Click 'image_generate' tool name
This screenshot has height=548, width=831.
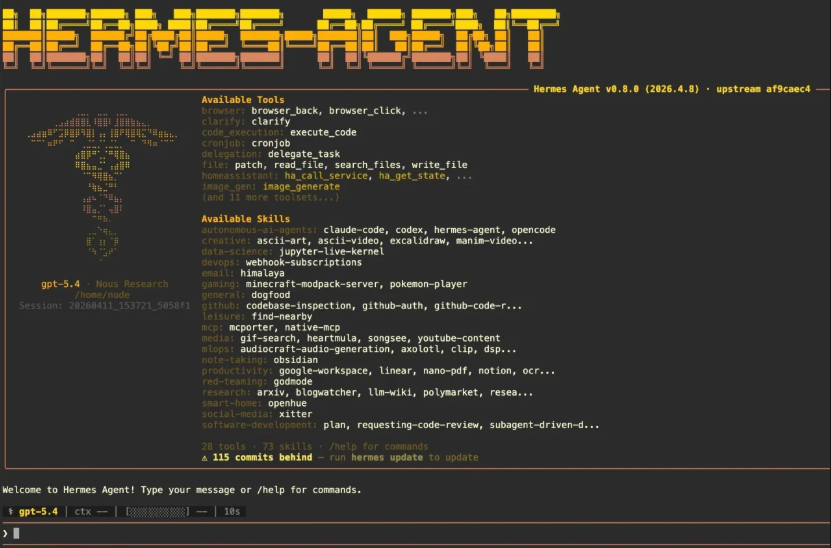click(x=301, y=187)
